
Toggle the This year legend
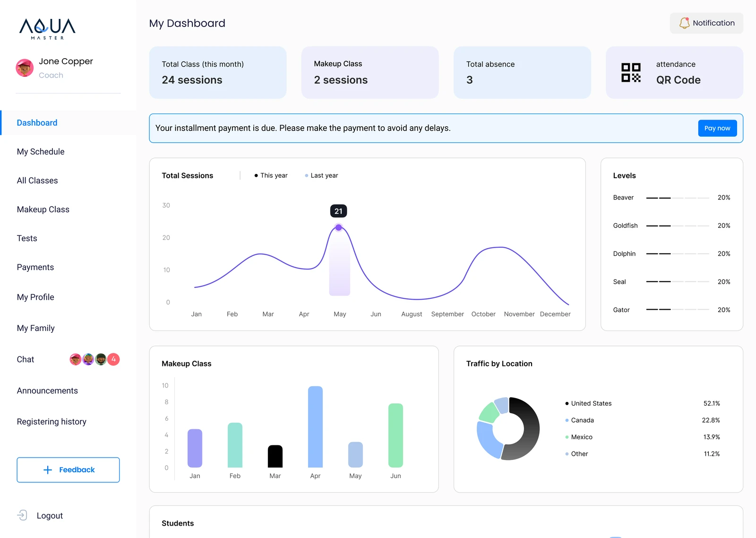[271, 175]
